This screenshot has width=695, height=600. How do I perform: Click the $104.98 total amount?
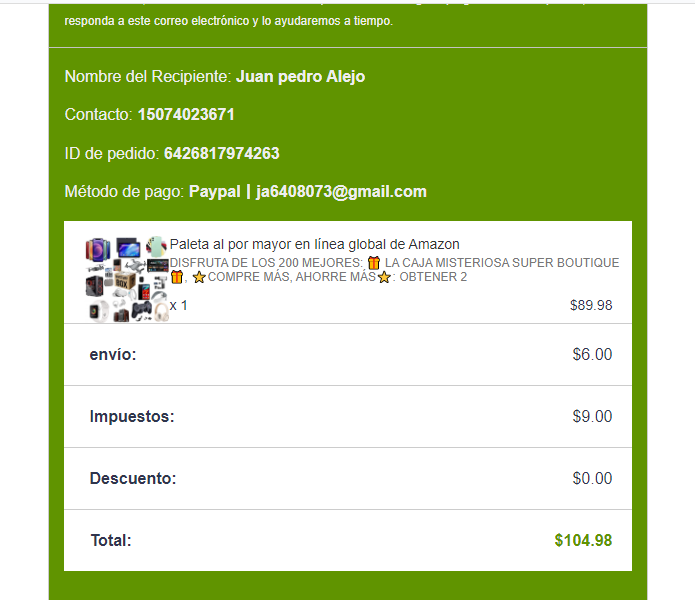click(583, 540)
